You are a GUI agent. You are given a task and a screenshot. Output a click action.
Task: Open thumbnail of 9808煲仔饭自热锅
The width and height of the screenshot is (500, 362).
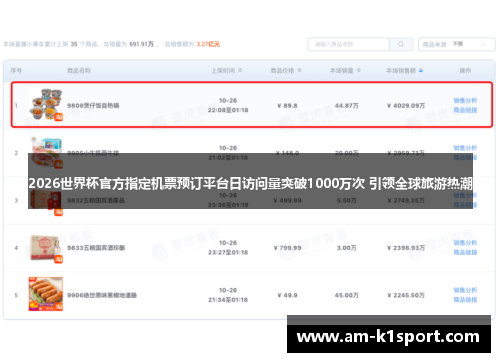pos(46,104)
